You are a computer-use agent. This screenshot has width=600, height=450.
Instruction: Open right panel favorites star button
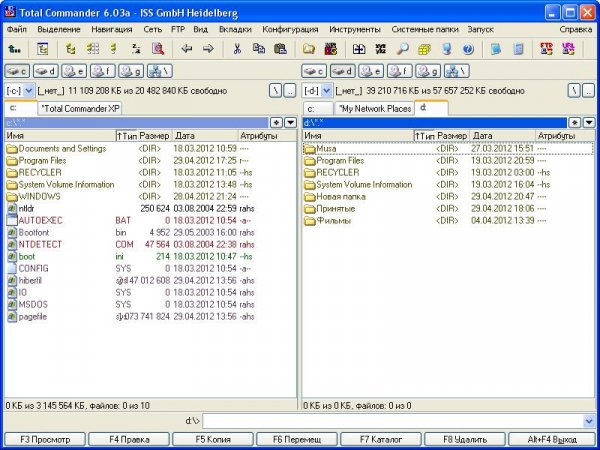click(x=574, y=122)
